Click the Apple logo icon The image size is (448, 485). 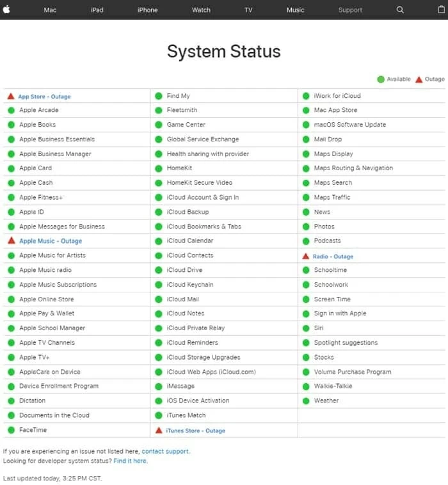[x=6, y=9]
